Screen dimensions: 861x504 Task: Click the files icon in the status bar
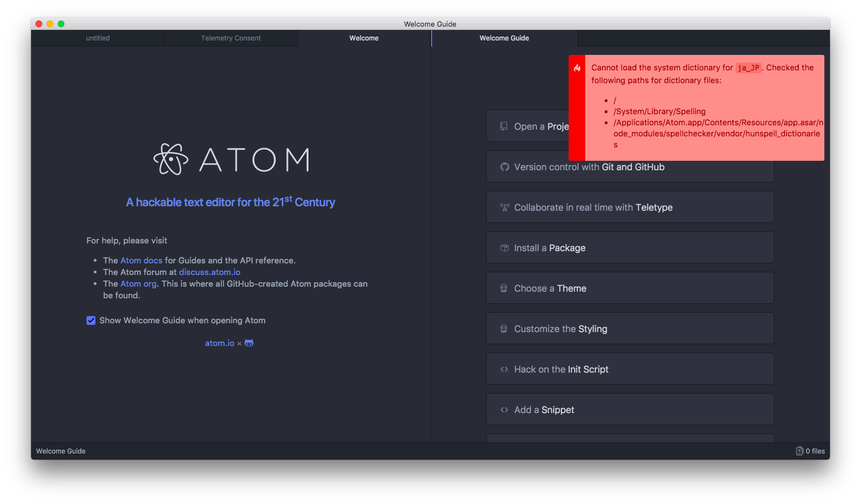[x=799, y=451]
